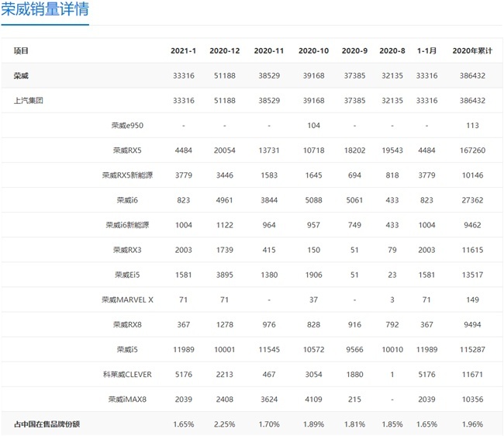Click the 2020-11 column header

click(x=269, y=50)
